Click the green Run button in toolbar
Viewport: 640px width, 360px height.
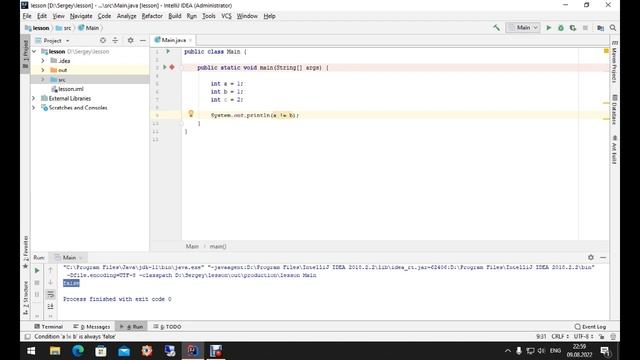tap(549, 28)
